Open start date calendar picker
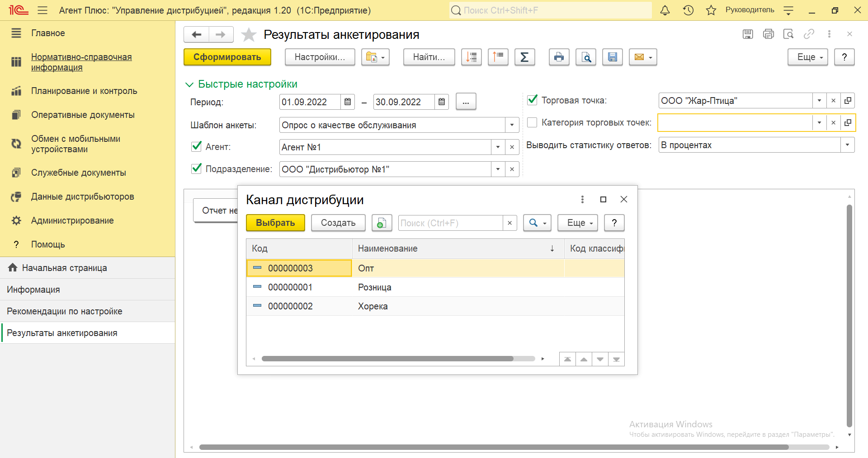Image resolution: width=868 pixels, height=458 pixels. pos(347,102)
